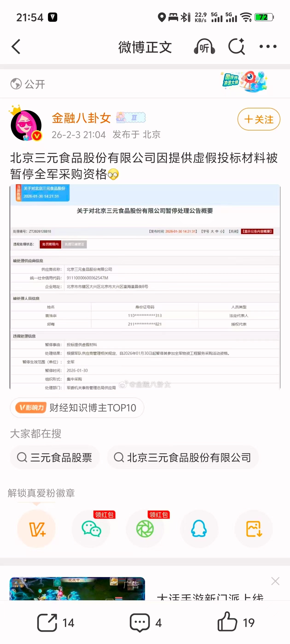Open the listen (听) audio mode icon
Image resolution: width=290 pixels, height=644 pixels.
(x=204, y=46)
